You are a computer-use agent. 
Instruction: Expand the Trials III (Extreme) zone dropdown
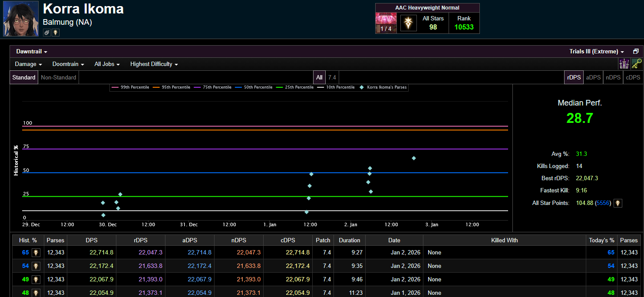(x=596, y=51)
